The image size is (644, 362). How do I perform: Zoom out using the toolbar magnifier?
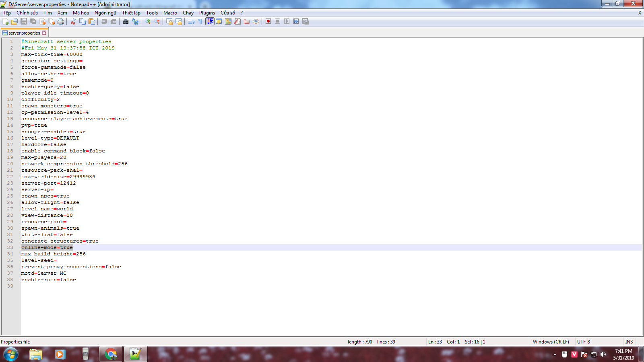point(157,21)
